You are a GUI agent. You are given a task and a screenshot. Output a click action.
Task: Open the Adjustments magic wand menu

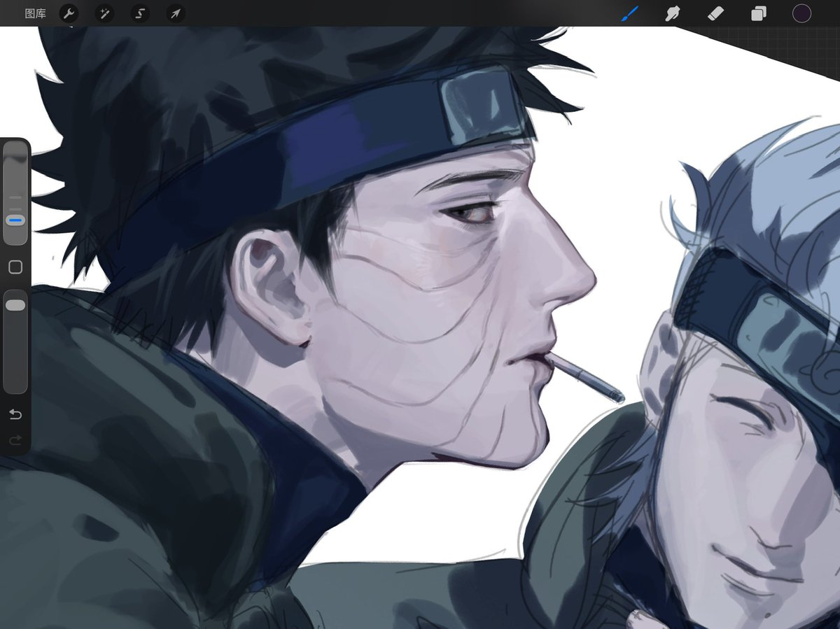pyautogui.click(x=105, y=13)
